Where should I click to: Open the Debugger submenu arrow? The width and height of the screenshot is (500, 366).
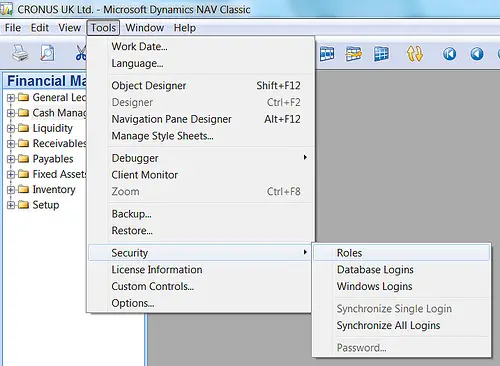pos(305,157)
